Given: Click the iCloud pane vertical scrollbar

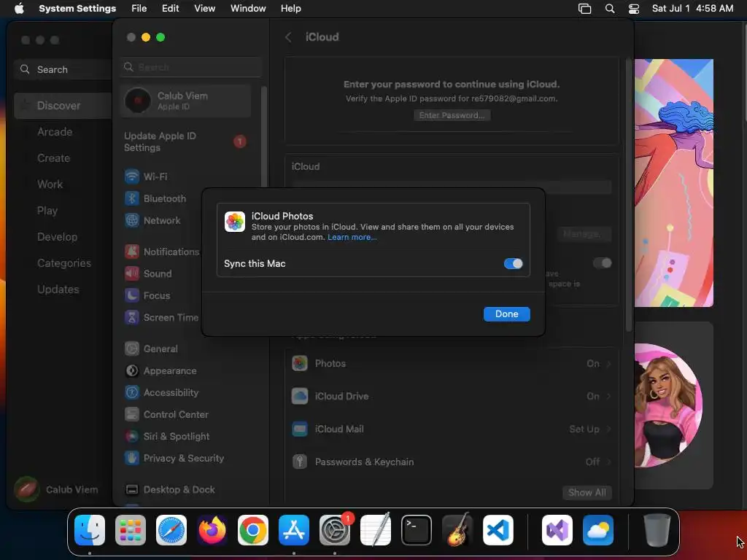Looking at the screenshot, I should point(629,195).
